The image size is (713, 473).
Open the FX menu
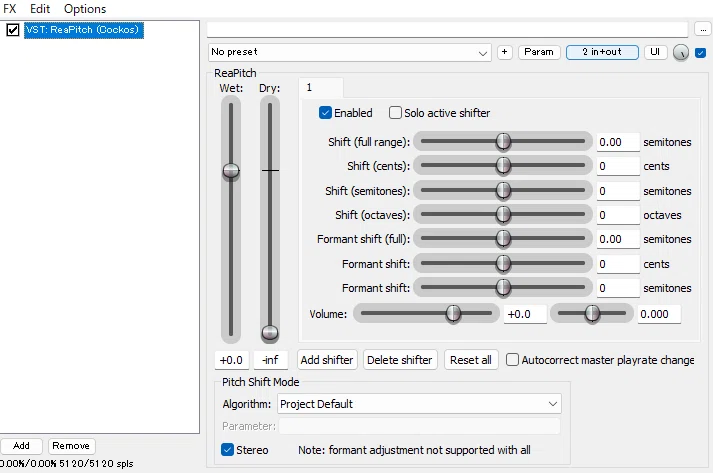[x=10, y=9]
